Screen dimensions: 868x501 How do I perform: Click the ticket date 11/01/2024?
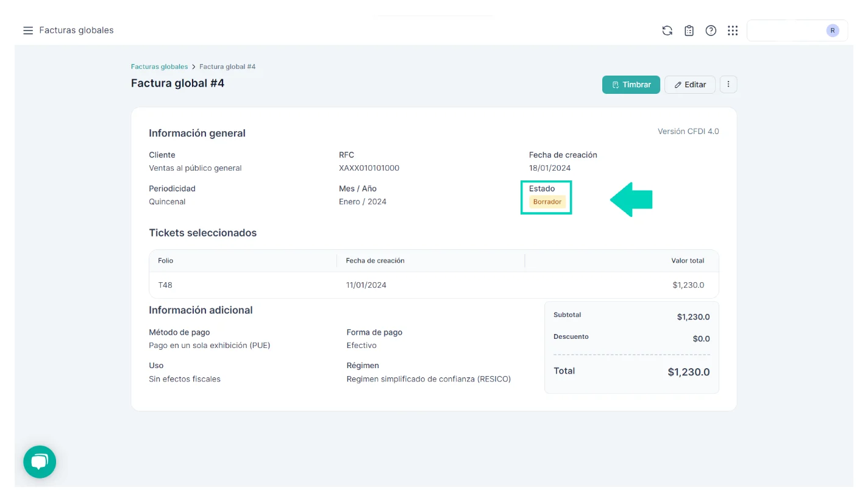[x=366, y=285]
